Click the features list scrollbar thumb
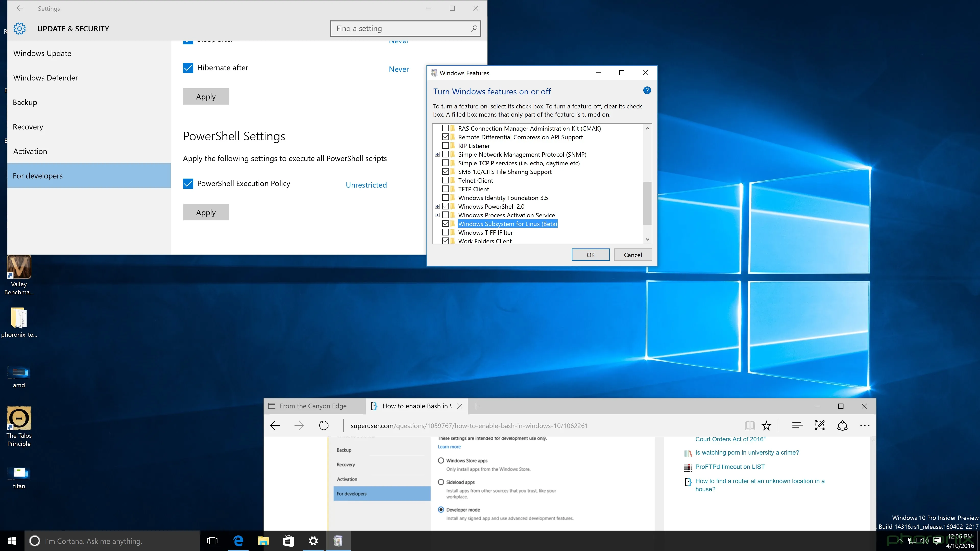The image size is (980, 551). pos(647,204)
